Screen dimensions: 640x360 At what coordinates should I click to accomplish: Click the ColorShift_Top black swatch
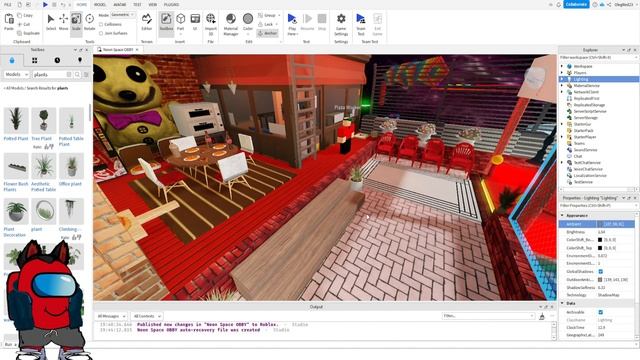click(600, 248)
